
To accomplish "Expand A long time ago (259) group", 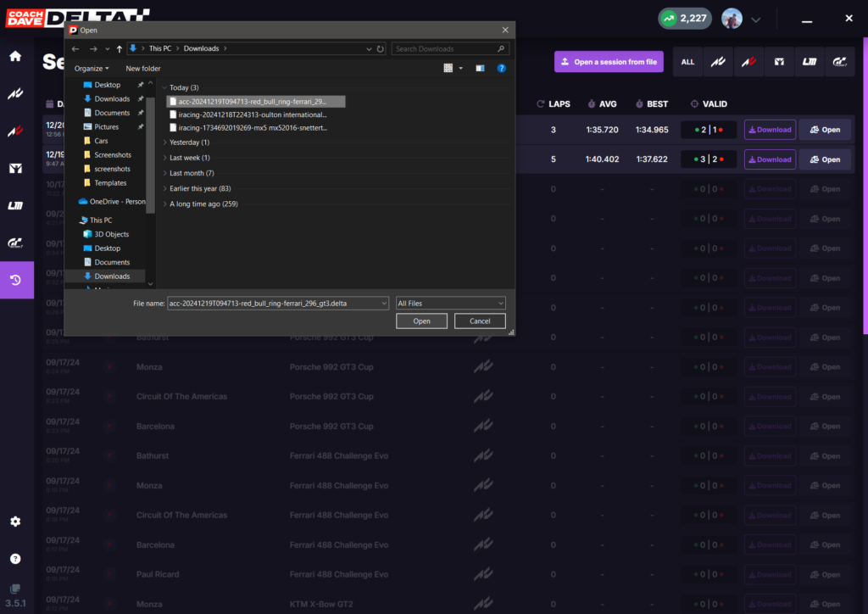I will [164, 204].
